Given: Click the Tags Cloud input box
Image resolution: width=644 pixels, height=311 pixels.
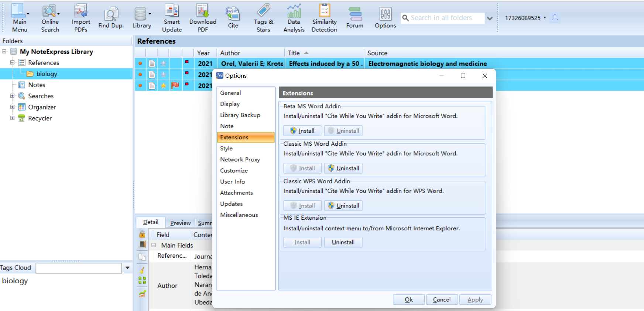Looking at the screenshot, I should click(79, 268).
